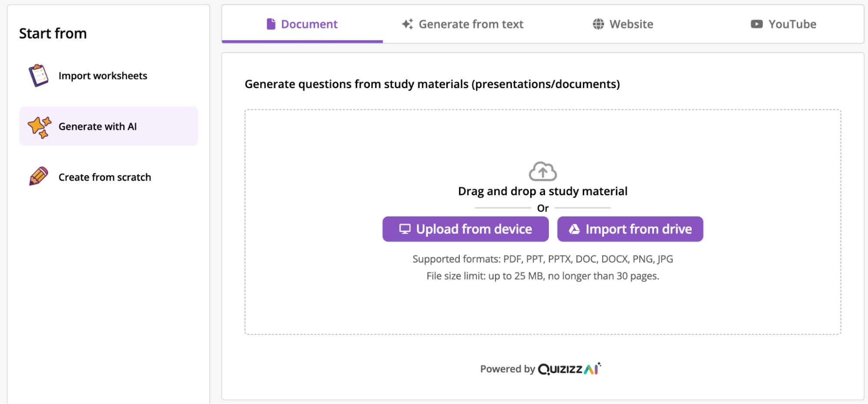Click the Or separator label
The image size is (868, 404).
click(543, 208)
